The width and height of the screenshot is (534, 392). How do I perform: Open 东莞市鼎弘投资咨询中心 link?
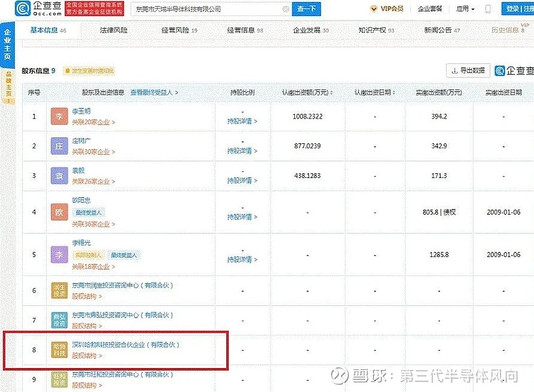[x=123, y=315]
